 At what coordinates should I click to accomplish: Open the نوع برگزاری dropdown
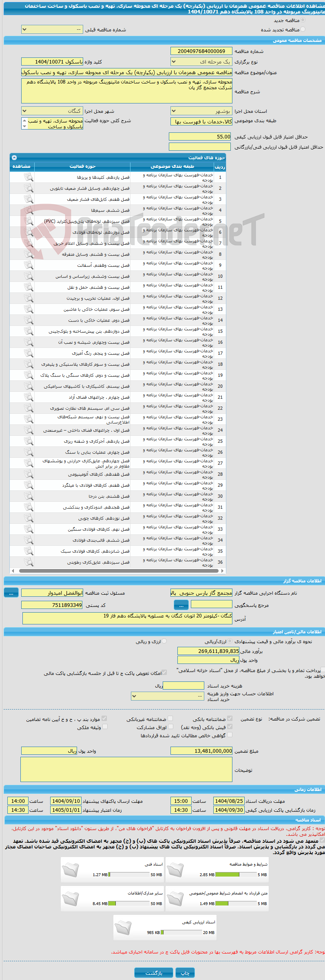[201, 62]
